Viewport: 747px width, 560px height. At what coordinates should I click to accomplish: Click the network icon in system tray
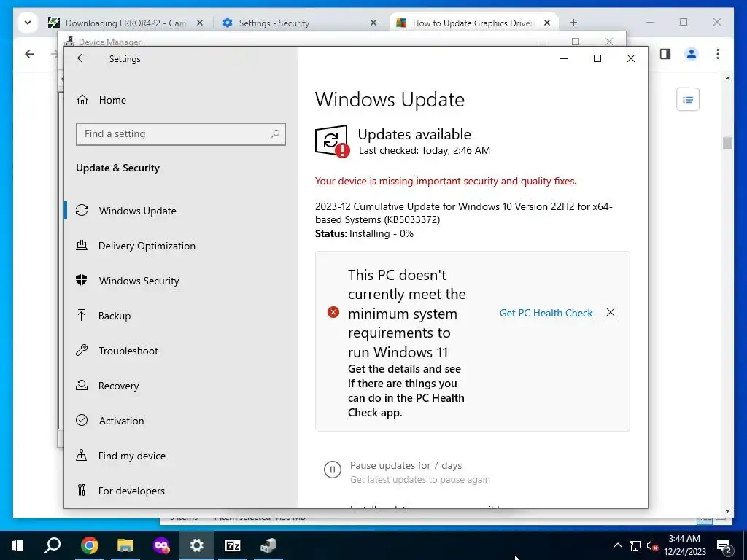pyautogui.click(x=635, y=545)
